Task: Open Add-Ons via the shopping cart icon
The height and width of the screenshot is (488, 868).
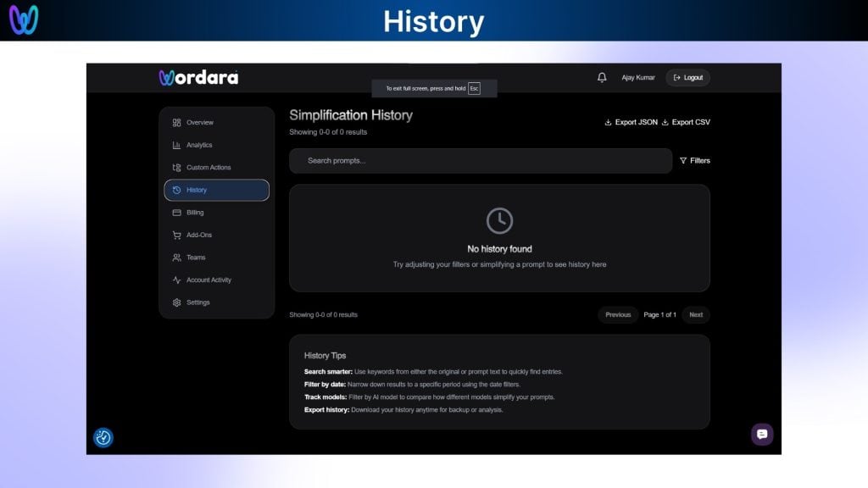Action: (x=176, y=235)
